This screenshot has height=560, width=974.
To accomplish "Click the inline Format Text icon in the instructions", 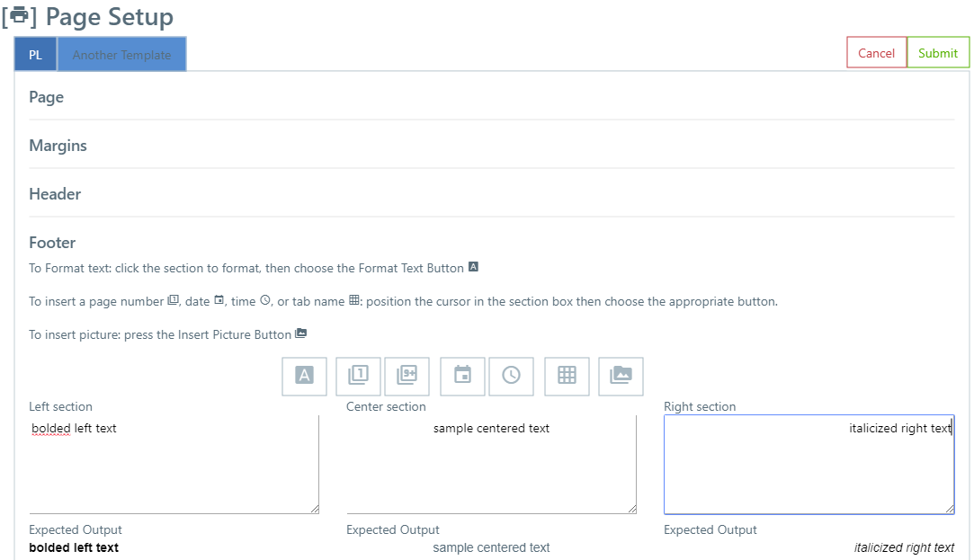I will click(x=472, y=266).
